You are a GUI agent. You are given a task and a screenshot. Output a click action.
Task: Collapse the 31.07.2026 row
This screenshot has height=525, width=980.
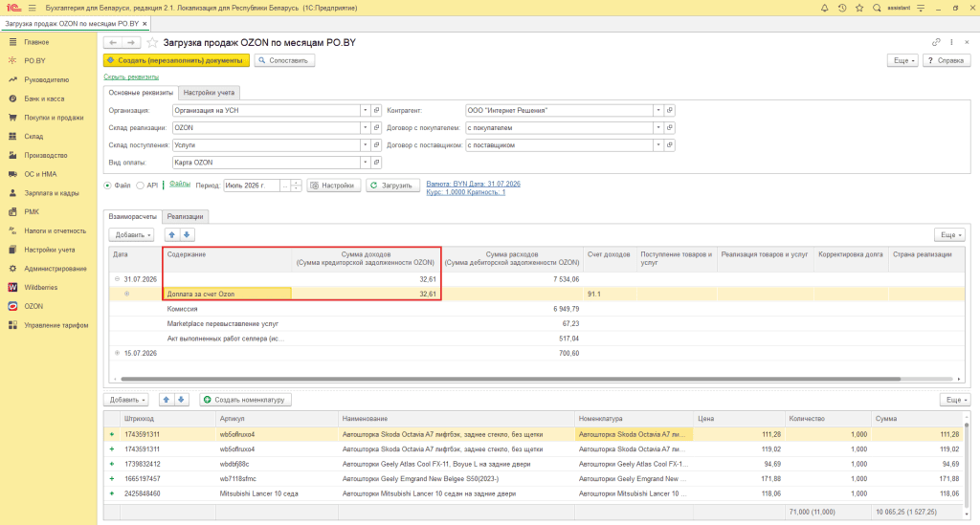tap(117, 279)
